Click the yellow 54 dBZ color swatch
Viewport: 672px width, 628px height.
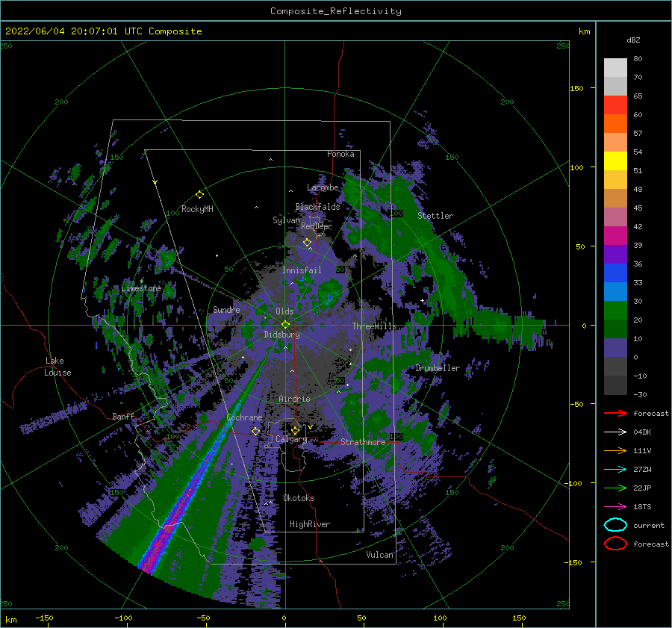click(615, 161)
